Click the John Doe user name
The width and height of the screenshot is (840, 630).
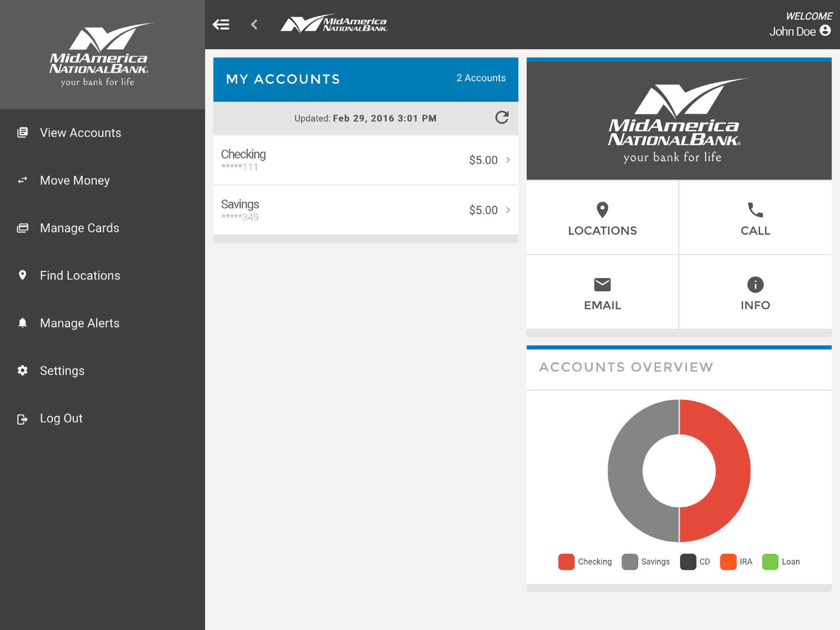point(792,31)
